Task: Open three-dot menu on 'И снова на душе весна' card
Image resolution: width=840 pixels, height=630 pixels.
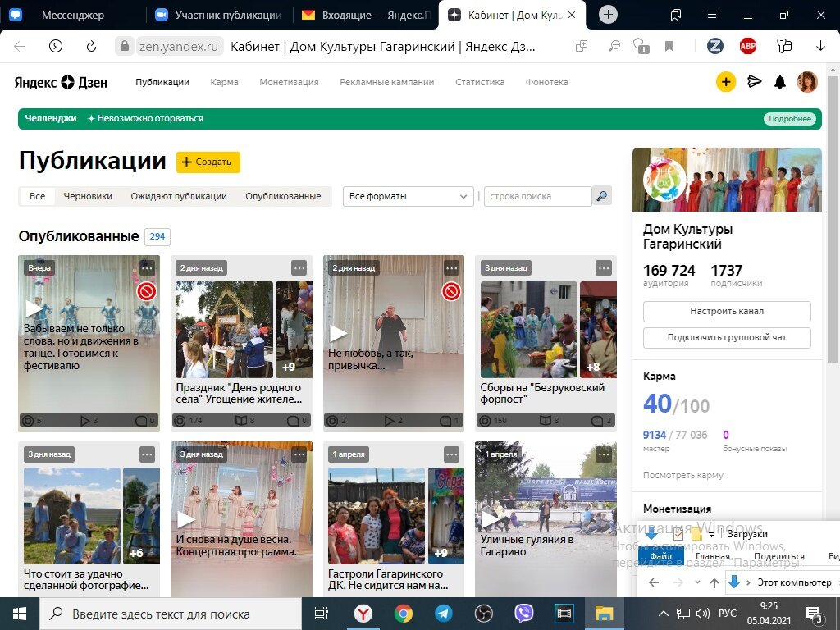Action: click(299, 454)
